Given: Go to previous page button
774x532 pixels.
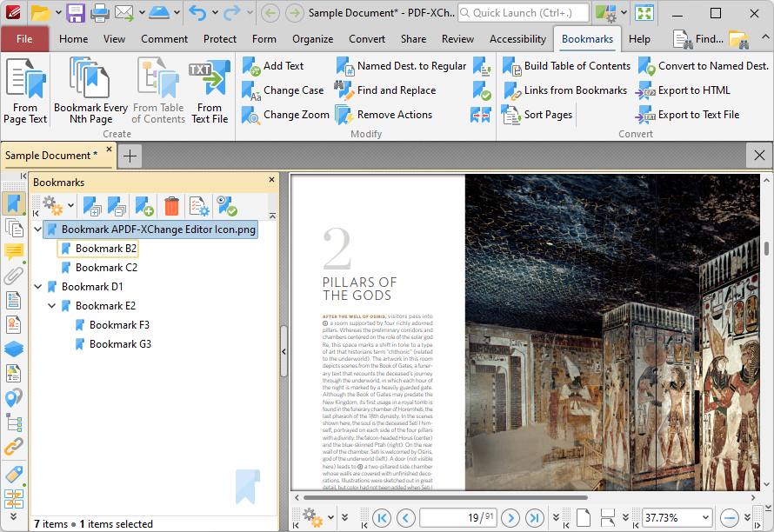Looking at the screenshot, I should [406, 518].
